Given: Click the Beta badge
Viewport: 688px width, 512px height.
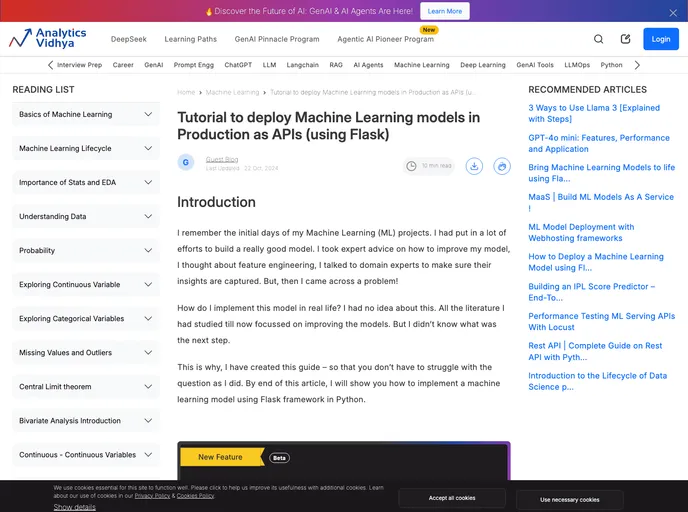Looking at the screenshot, I should [279, 458].
